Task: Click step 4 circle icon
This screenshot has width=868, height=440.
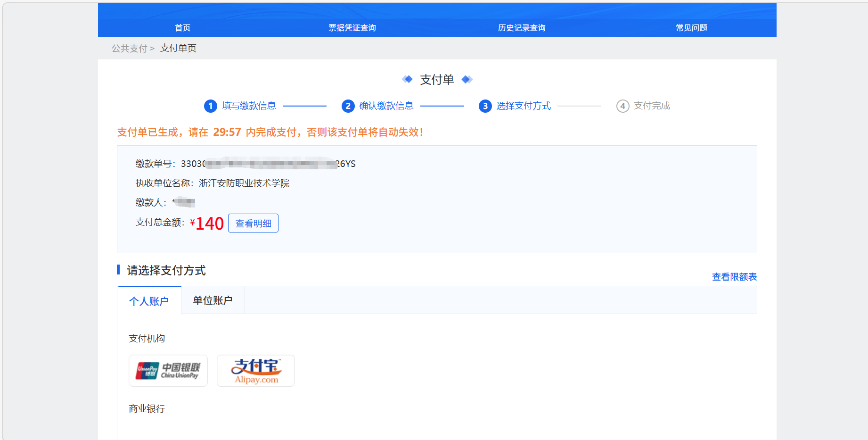Action: coord(622,106)
